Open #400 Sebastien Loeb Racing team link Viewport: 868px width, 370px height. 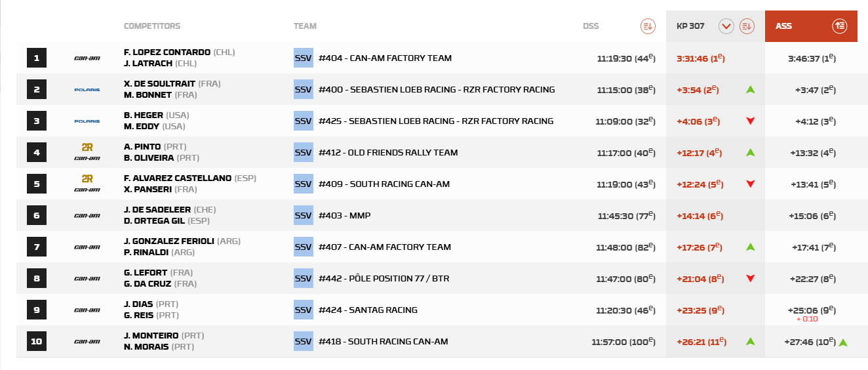click(437, 89)
